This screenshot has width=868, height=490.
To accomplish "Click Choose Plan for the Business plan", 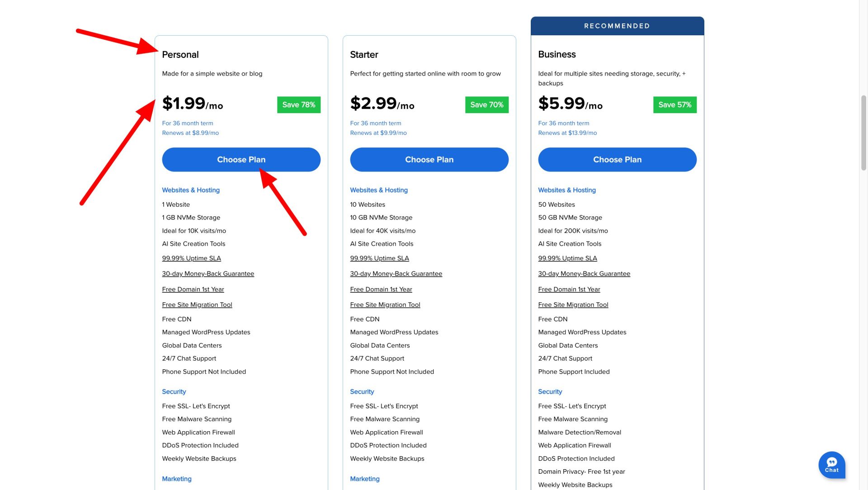I will 617,159.
